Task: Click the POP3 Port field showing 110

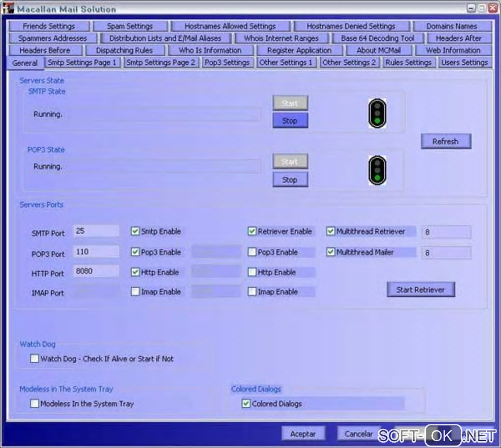Action: [x=96, y=252]
